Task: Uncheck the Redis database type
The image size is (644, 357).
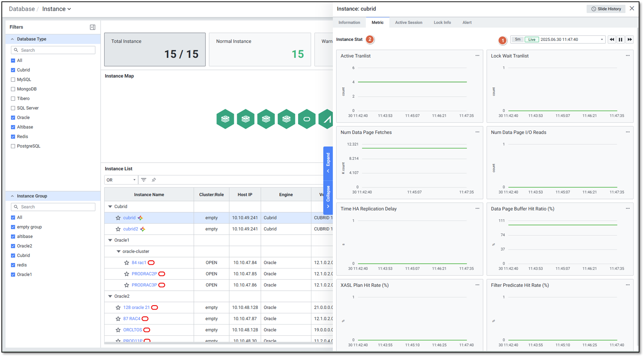Action: [13, 137]
